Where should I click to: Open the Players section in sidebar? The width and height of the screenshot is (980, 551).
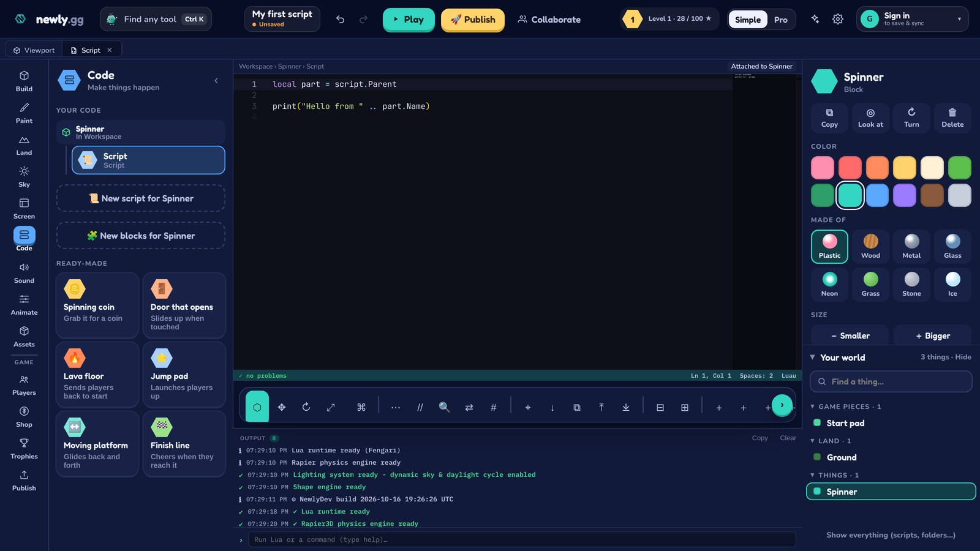click(24, 384)
